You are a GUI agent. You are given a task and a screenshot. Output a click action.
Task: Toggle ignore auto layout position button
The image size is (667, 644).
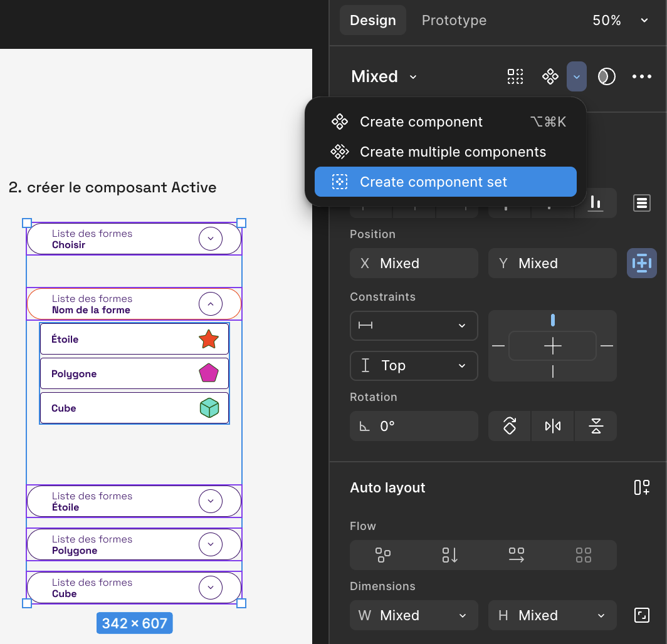(x=641, y=263)
